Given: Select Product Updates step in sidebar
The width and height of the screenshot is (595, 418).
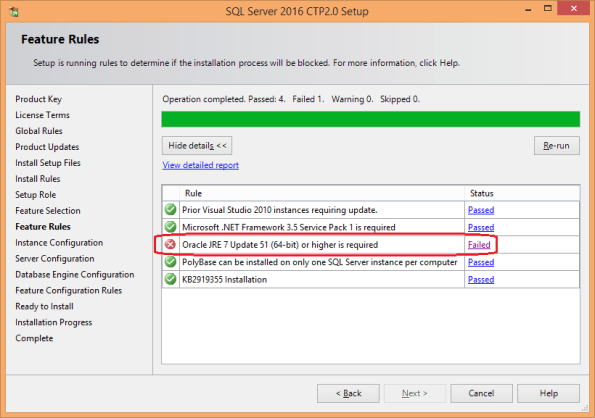Looking at the screenshot, I should [47, 147].
